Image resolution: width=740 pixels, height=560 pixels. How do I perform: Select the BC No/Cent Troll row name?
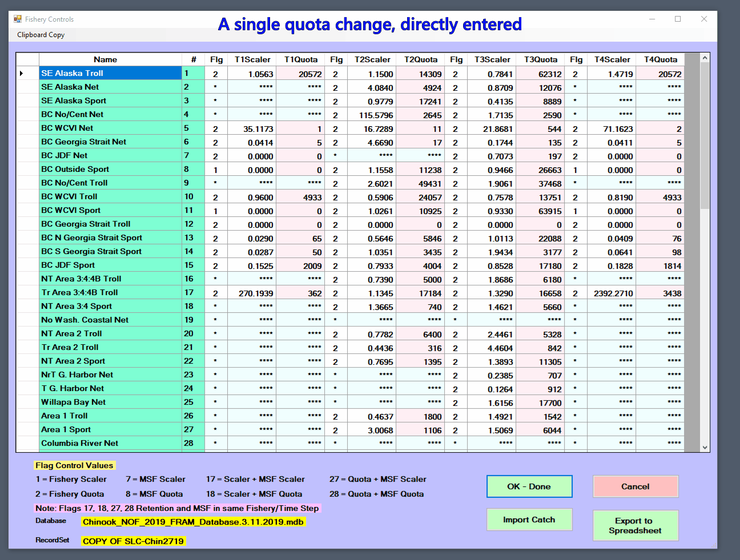(x=110, y=183)
